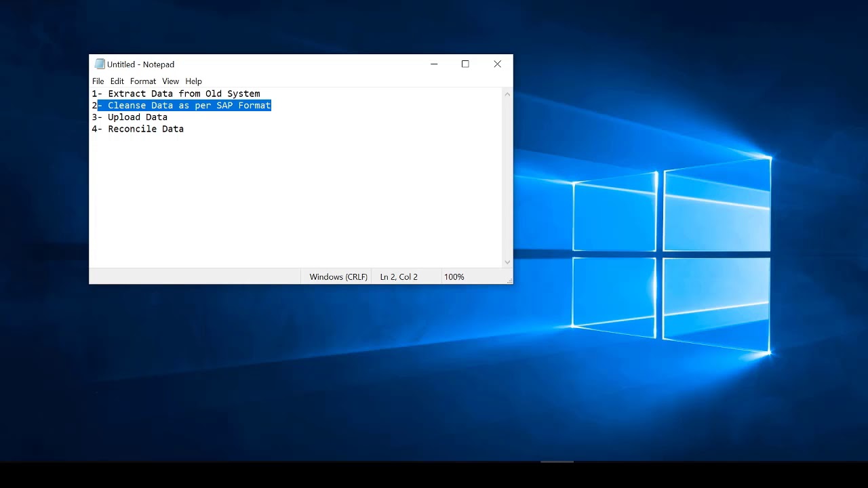Click the window resize grip corner
Image resolution: width=868 pixels, height=488 pixels.
(509, 280)
